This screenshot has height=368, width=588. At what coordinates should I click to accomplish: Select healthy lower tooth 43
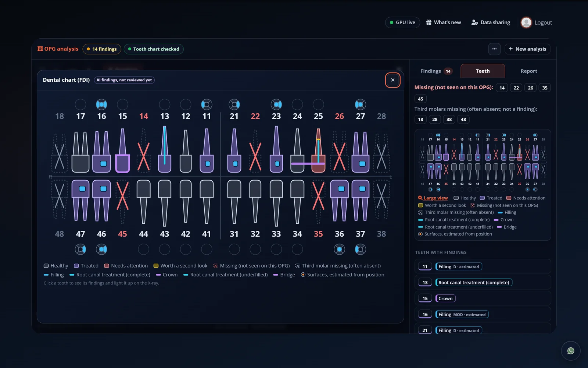[x=165, y=203]
